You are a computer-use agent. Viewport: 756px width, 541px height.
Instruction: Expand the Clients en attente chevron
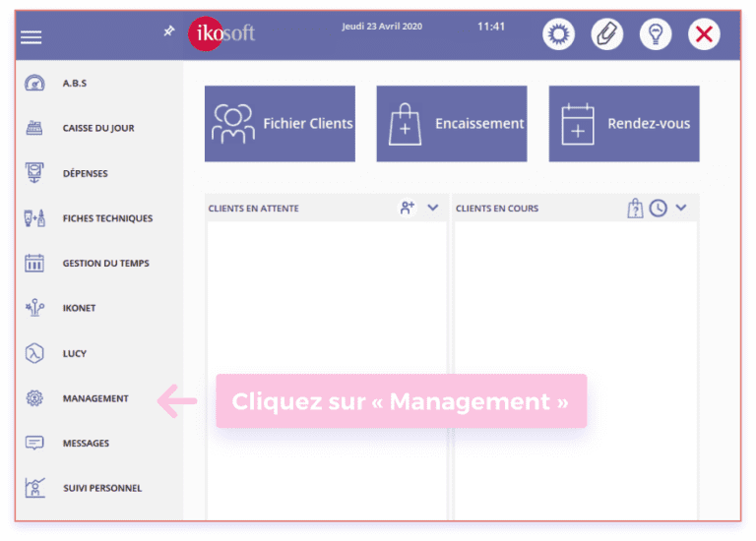(433, 208)
